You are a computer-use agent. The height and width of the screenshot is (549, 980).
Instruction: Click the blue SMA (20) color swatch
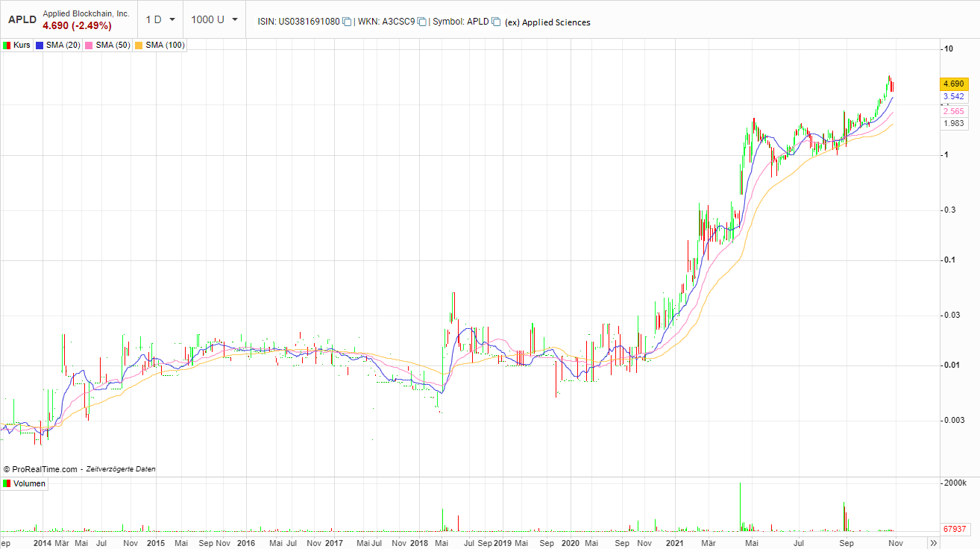(40, 46)
